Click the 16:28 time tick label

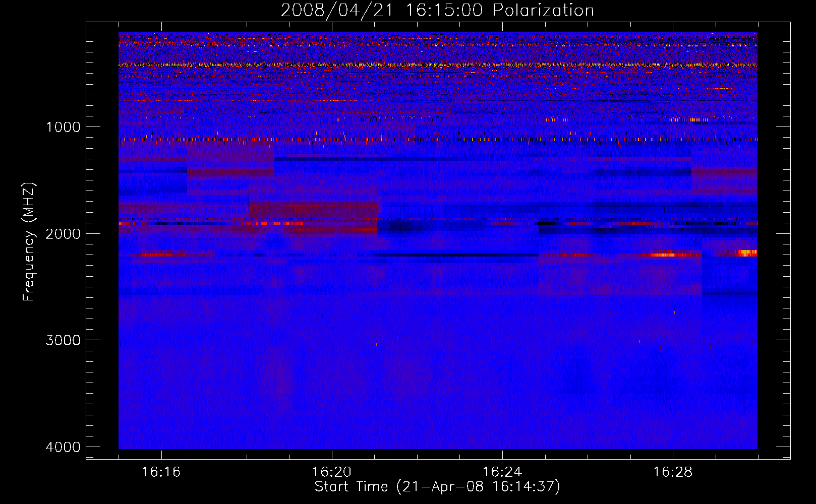[x=673, y=472]
